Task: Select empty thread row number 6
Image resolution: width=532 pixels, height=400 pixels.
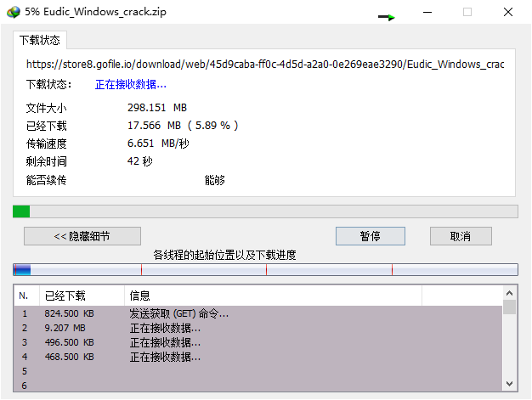Action: pos(258,386)
